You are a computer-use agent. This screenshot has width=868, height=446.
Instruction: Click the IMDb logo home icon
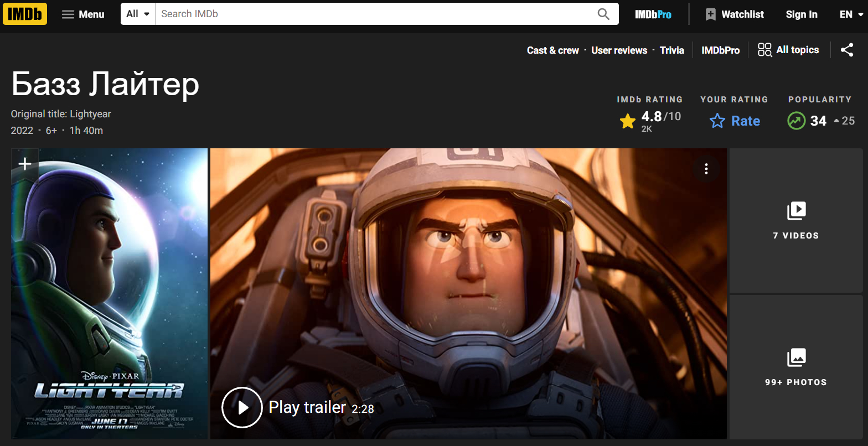pos(25,14)
